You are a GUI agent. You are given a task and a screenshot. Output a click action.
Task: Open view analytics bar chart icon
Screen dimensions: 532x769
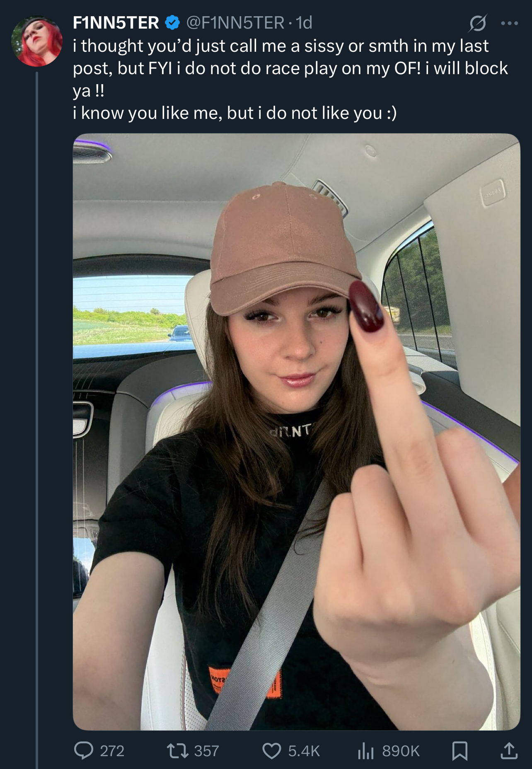coord(366,751)
